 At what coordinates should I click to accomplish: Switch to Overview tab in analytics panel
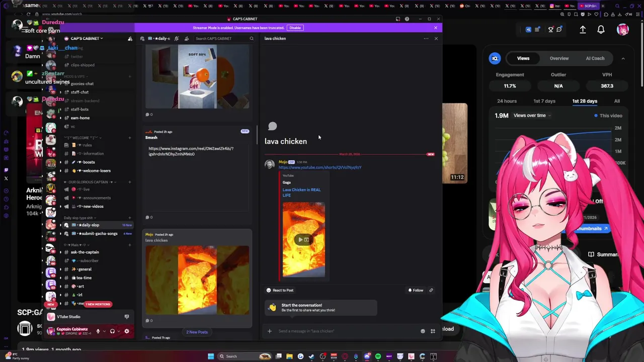(x=559, y=58)
